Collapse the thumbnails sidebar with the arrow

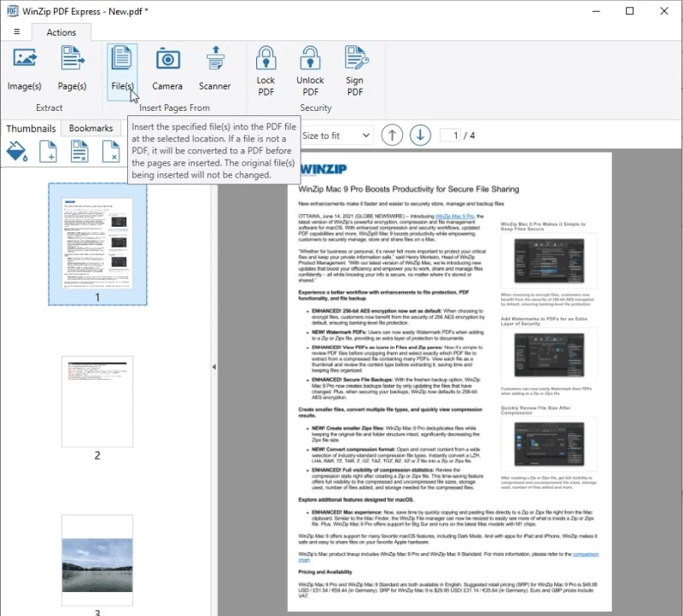tap(213, 367)
